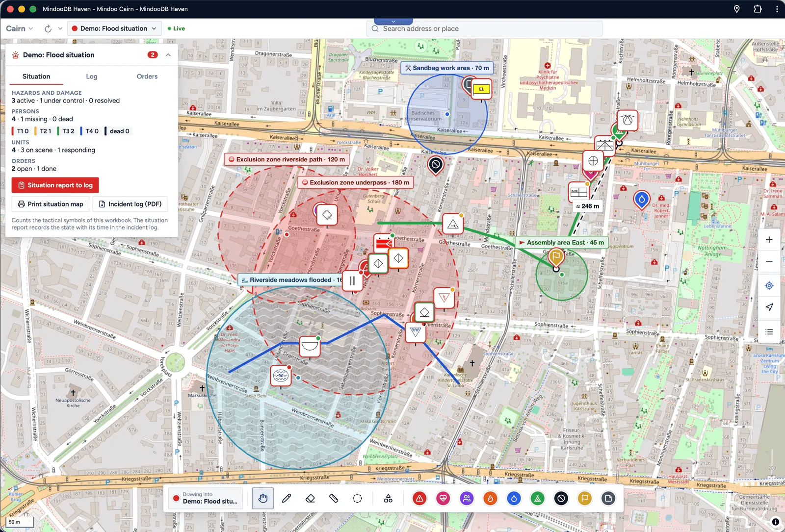Select the ruler measure tool
Image resolution: width=785 pixels, height=532 pixels.
coord(334,499)
